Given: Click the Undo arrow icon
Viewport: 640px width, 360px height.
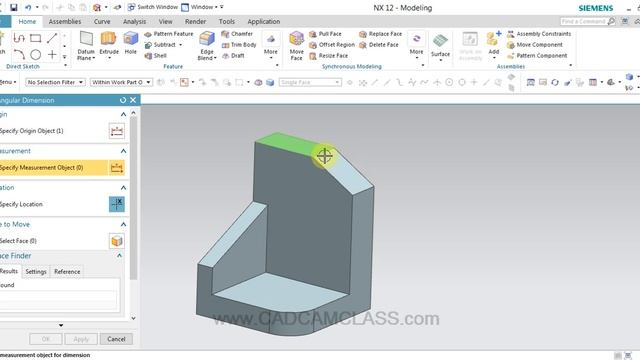Looking at the screenshot, I should (28, 7).
